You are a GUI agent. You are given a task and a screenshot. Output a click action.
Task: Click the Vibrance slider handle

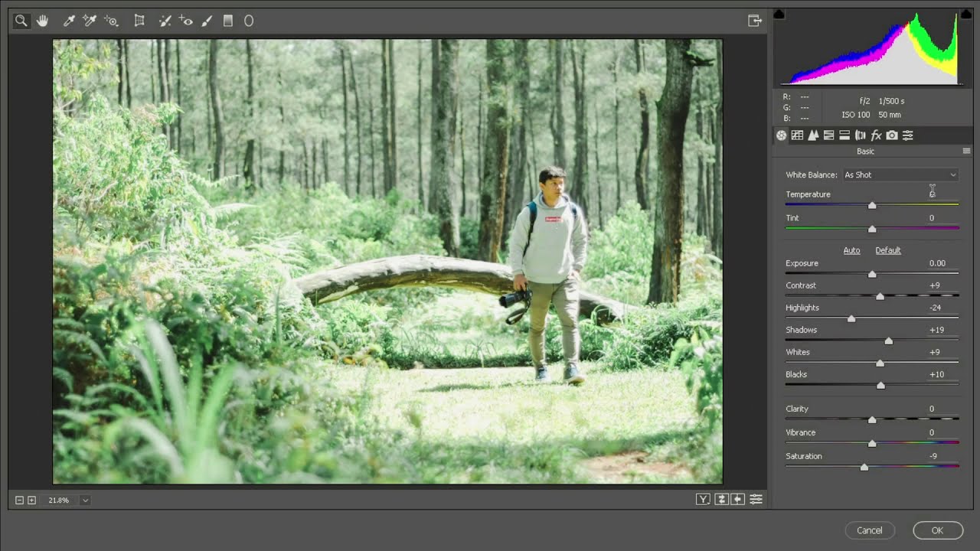pos(872,443)
